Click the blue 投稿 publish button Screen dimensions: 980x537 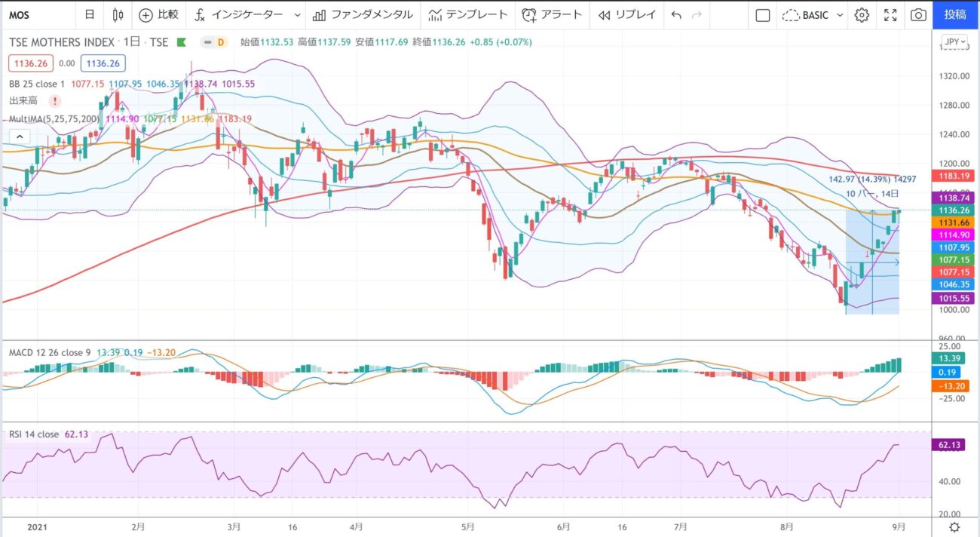click(x=955, y=14)
